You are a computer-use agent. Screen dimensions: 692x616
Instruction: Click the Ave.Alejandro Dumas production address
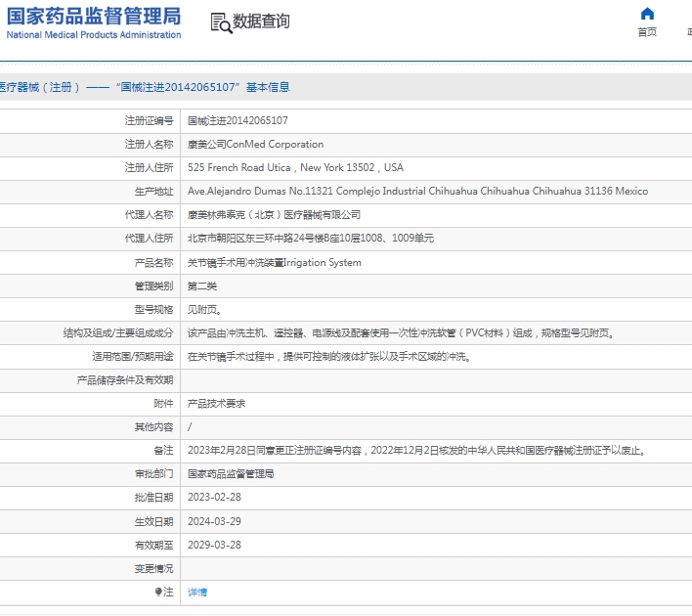coord(417,191)
